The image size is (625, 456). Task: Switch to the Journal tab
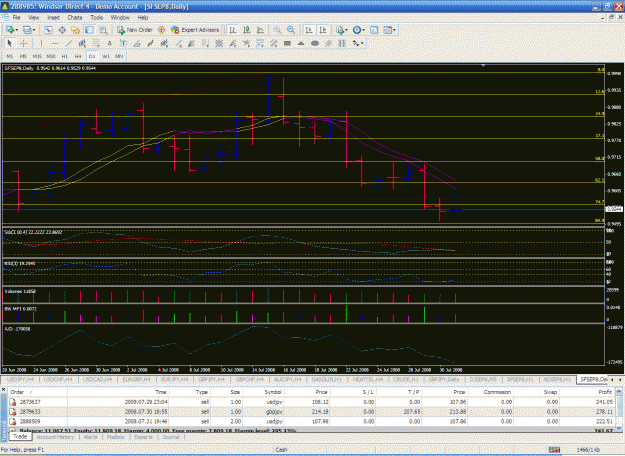tap(171, 437)
